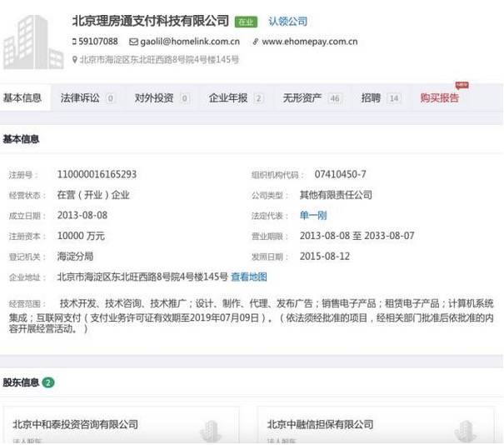Click company type 其他有限责任公司
The height and width of the screenshot is (445, 504).
pos(336,195)
